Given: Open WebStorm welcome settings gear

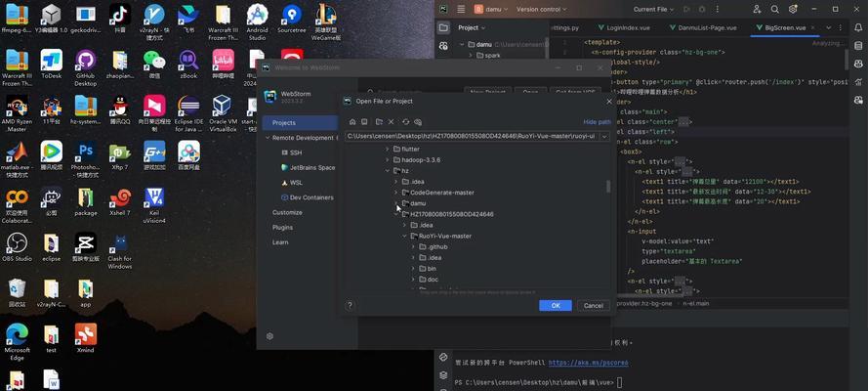Looking at the screenshot, I should click(x=269, y=336).
